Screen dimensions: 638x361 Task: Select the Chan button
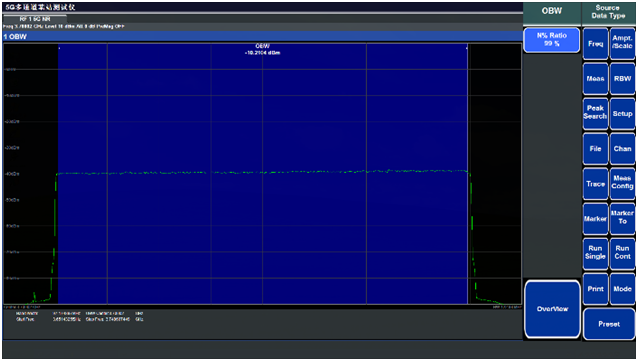click(623, 149)
